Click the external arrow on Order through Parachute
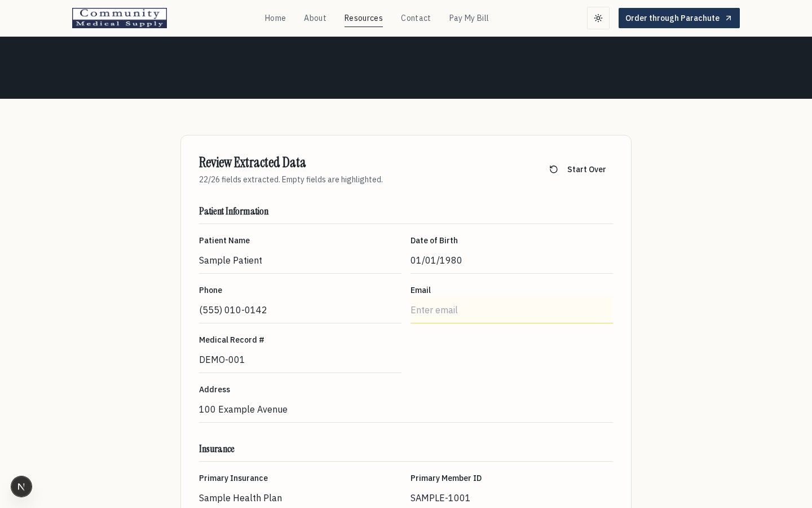Viewport: 812px width, 508px height. [x=728, y=18]
